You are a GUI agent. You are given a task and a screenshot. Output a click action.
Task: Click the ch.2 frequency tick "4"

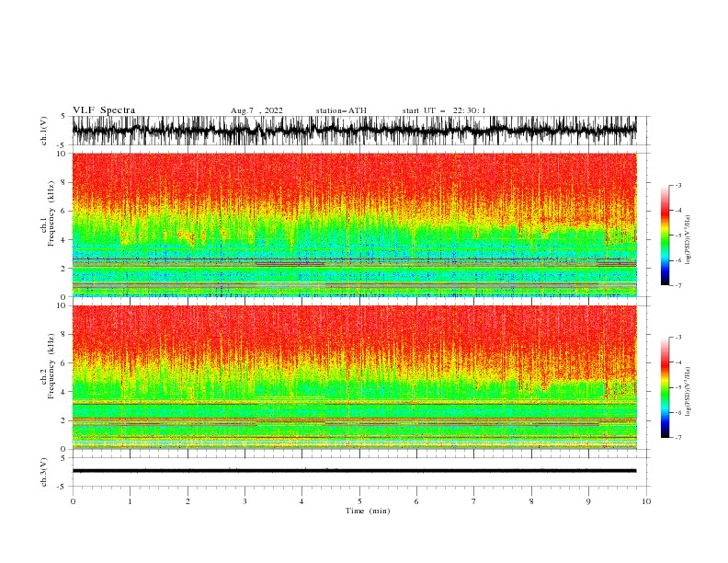[65, 392]
